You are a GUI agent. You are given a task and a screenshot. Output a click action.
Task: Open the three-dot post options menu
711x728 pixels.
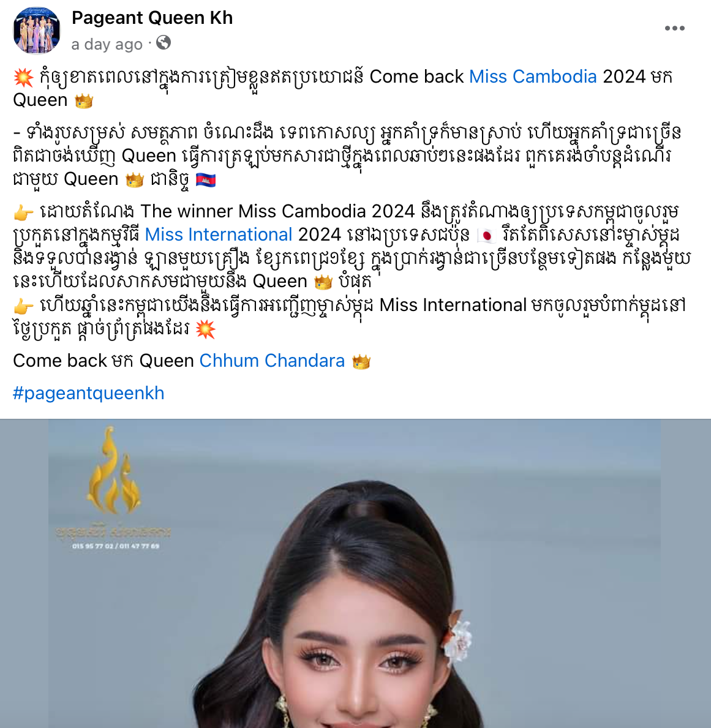(x=674, y=28)
